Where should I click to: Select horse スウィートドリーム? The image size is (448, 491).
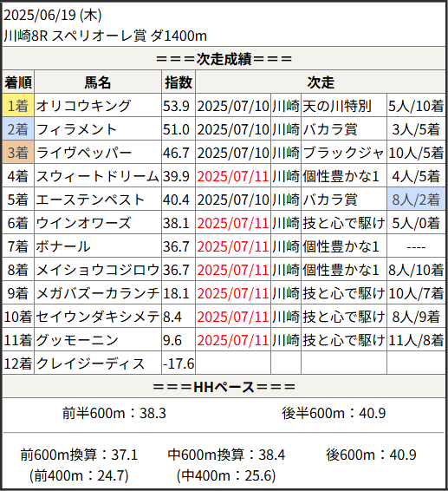click(x=98, y=176)
